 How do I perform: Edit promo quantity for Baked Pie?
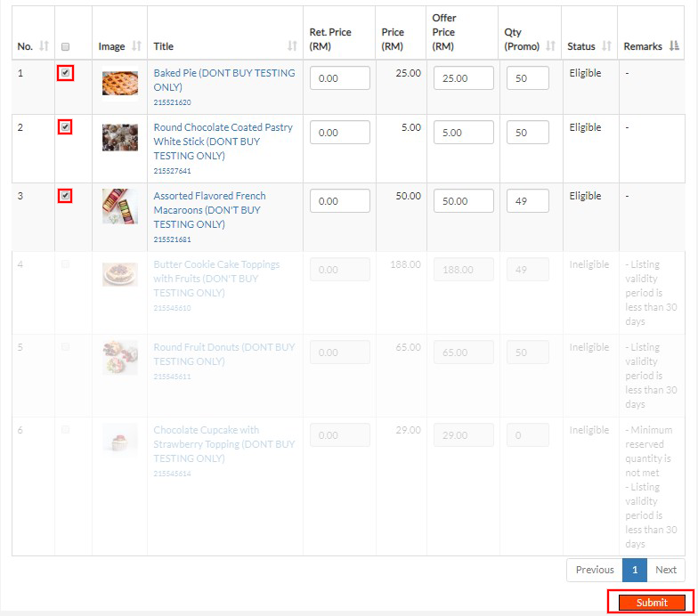[527, 78]
